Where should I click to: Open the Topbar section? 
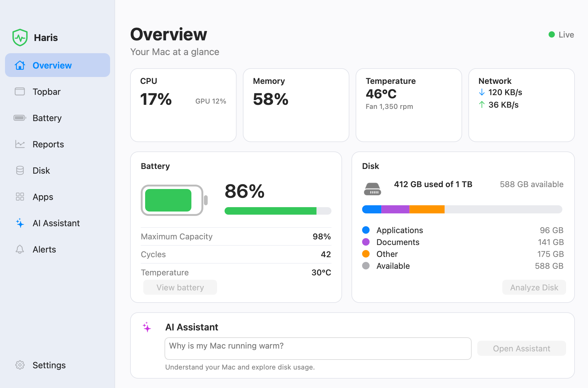pyautogui.click(x=58, y=91)
